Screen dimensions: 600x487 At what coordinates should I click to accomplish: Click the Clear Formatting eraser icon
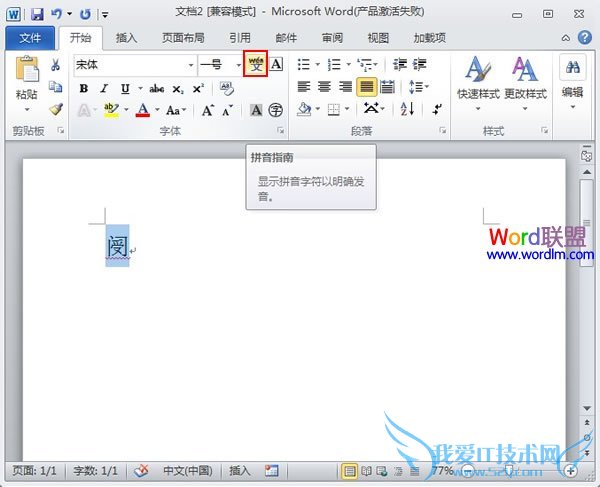tap(227, 88)
